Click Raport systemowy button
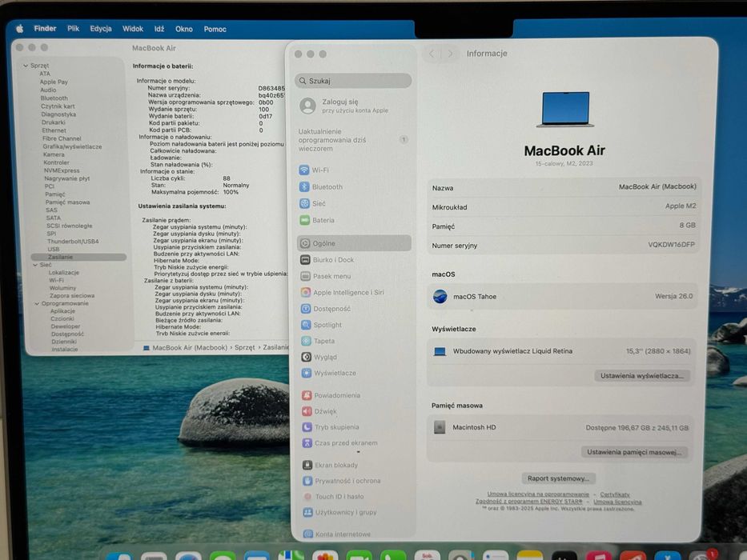 558,478
